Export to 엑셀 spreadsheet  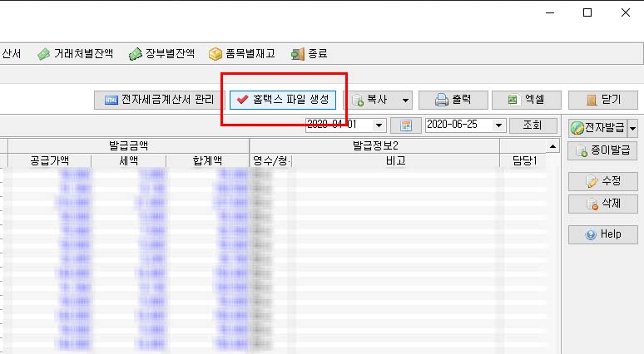(x=524, y=100)
